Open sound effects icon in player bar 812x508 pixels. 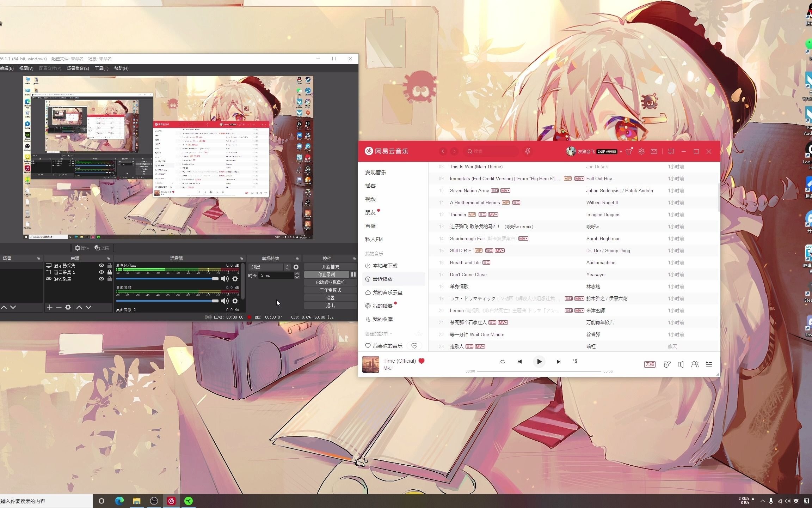[x=667, y=364]
